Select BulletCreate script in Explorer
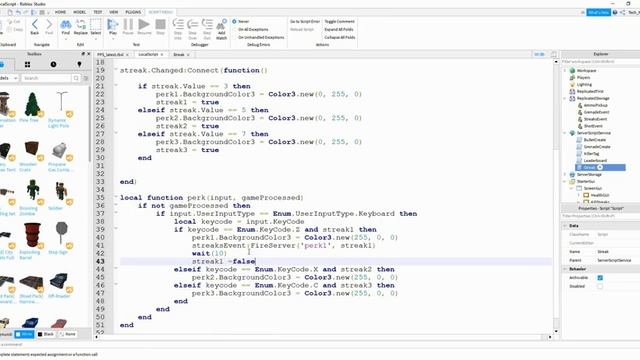Image resolution: width=640 pixels, height=360 pixels. pyautogui.click(x=594, y=140)
